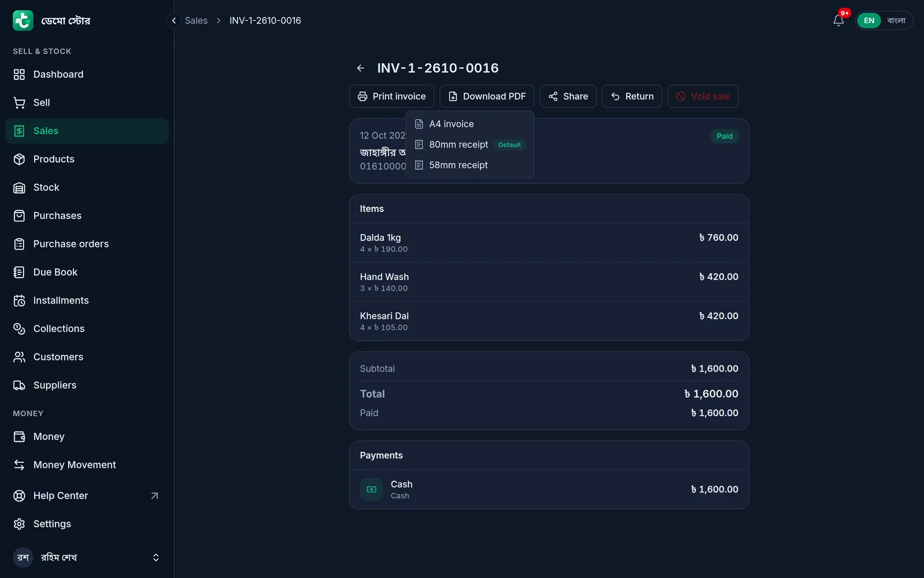Click the back arrow beside invoice number

tap(360, 68)
